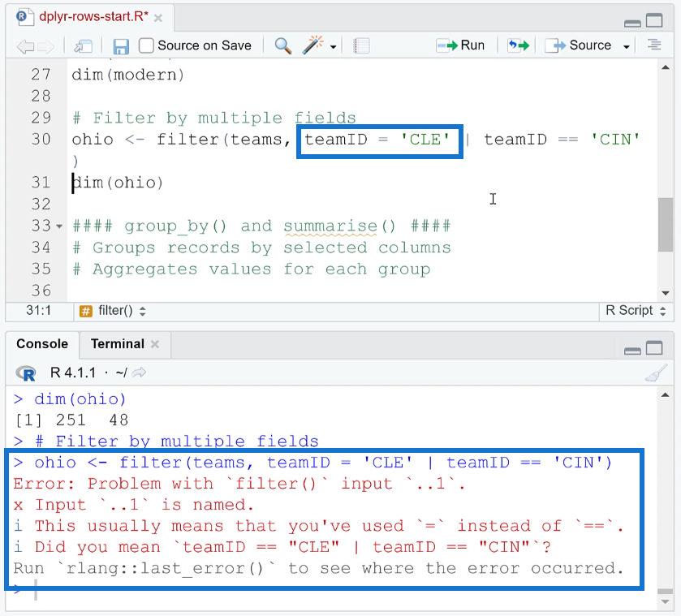The width and height of the screenshot is (681, 616).
Task: Collapse code section at line 33
Action: click(x=59, y=226)
